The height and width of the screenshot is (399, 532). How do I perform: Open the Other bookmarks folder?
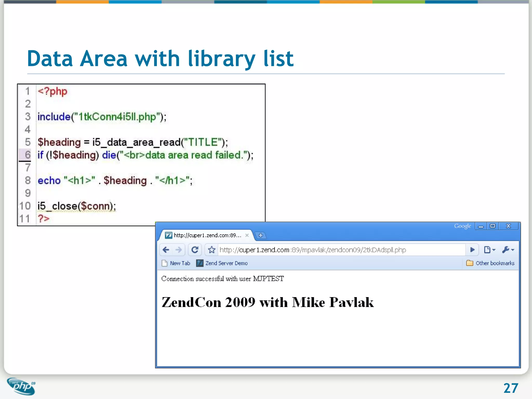(490, 263)
